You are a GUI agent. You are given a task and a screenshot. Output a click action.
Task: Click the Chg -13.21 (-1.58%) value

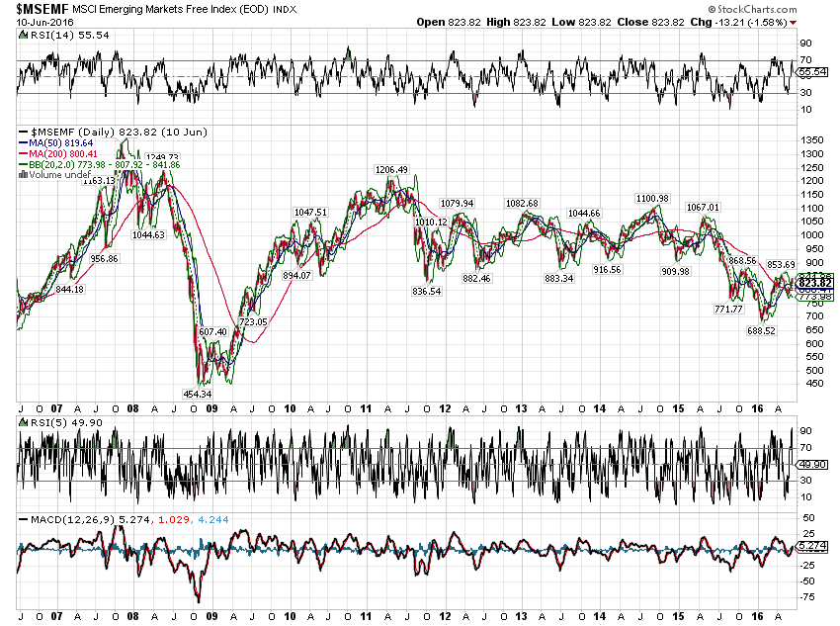tap(738, 23)
